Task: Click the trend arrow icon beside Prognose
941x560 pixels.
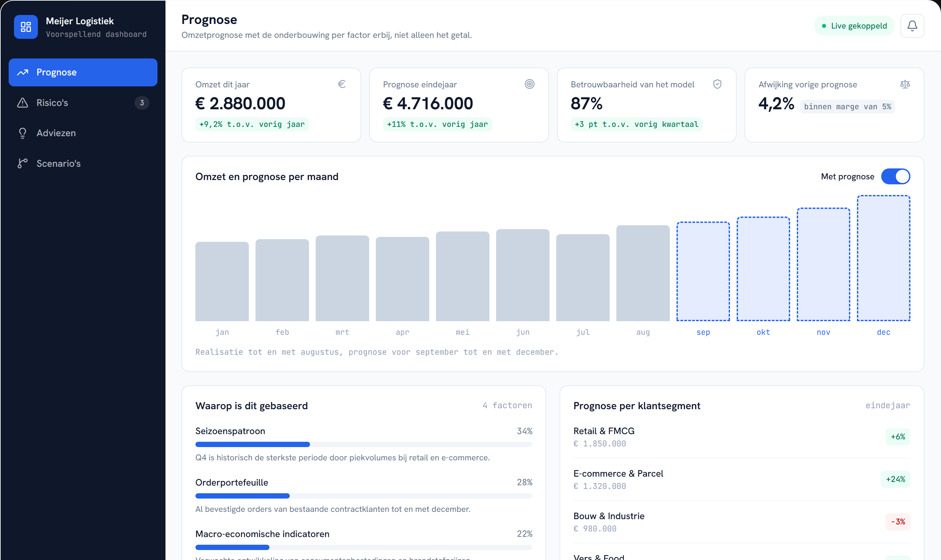Action: (23, 72)
